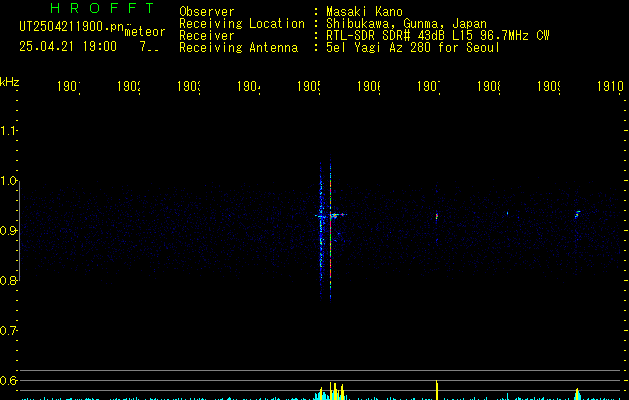Select the date stamp 25.04.21 19:00
Image resolution: width=629 pixels, height=400 pixels.
point(68,46)
